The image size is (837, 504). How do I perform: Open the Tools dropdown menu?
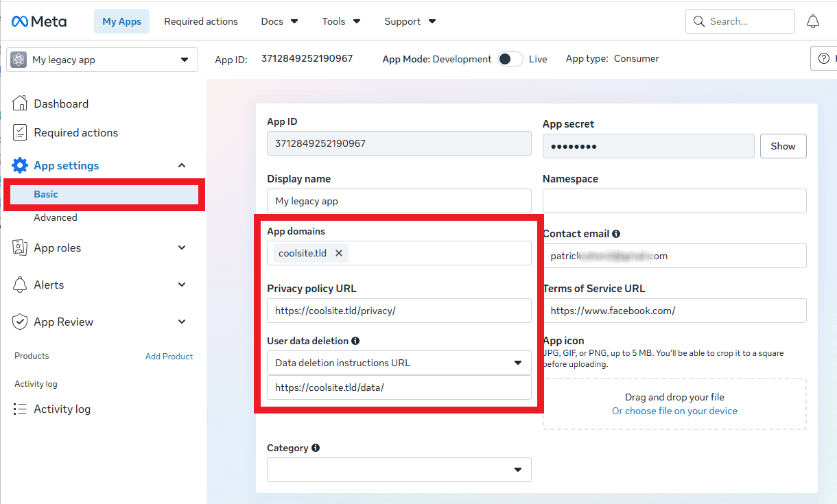[x=342, y=21]
